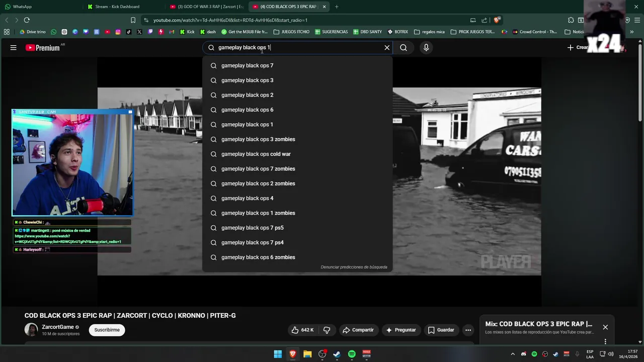Pick suggestion "gameplay black ops 3 zombies"

pyautogui.click(x=297, y=139)
